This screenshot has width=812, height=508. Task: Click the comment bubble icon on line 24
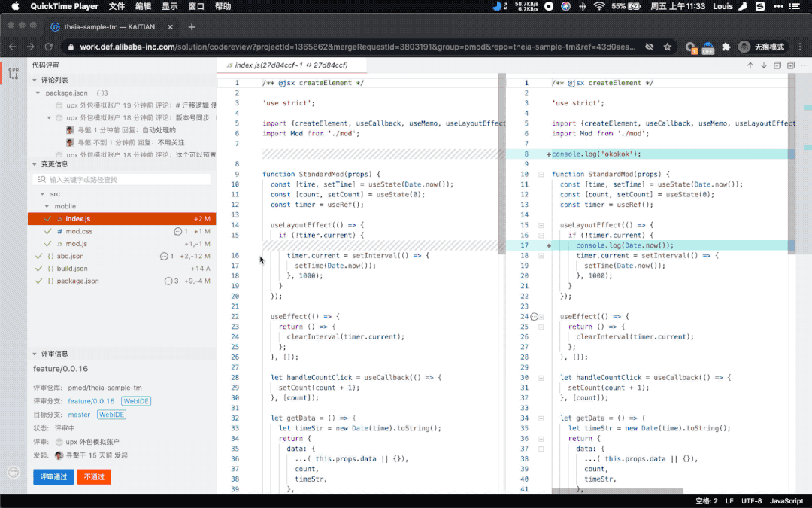[x=535, y=317]
